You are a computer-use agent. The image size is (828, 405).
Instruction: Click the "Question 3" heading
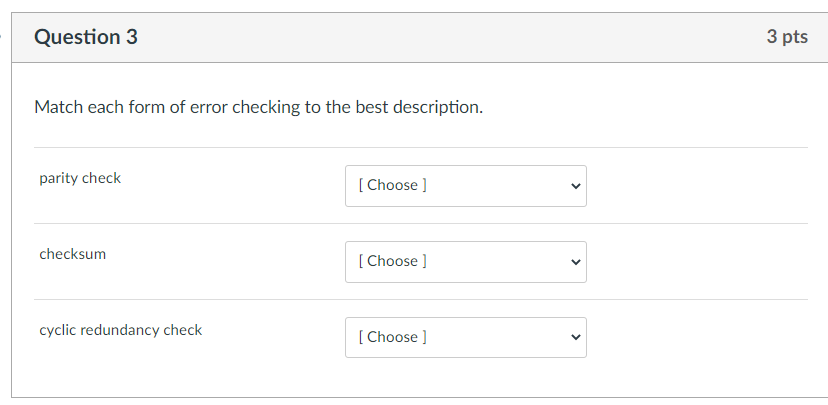click(86, 38)
